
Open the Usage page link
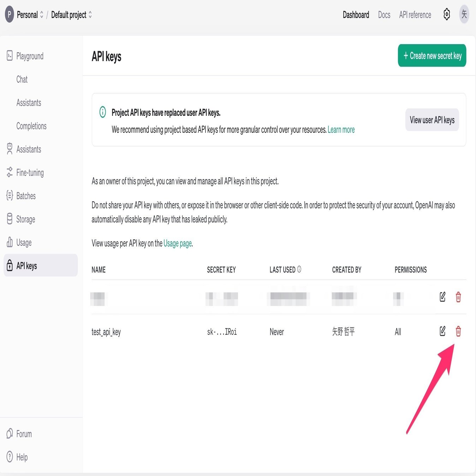coord(178,243)
